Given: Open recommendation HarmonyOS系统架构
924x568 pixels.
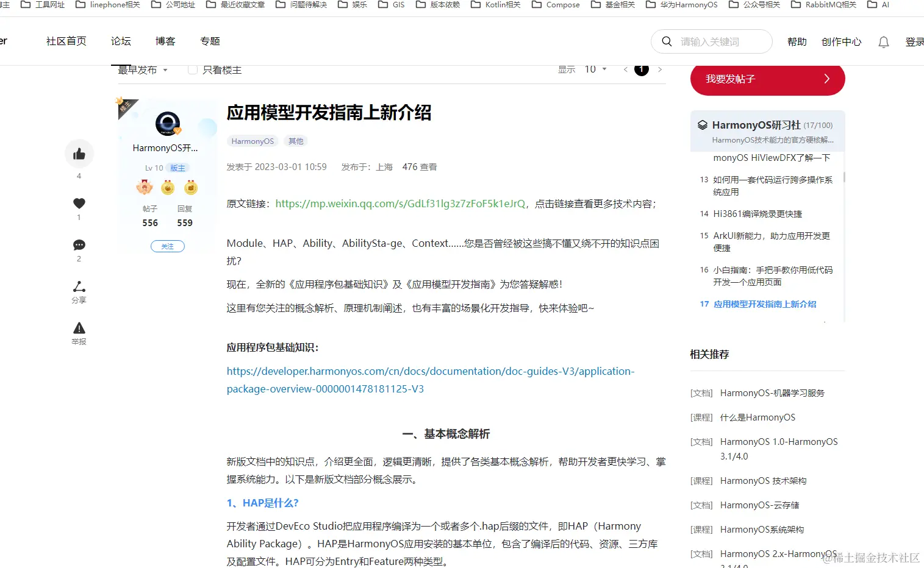Looking at the screenshot, I should pos(762,530).
